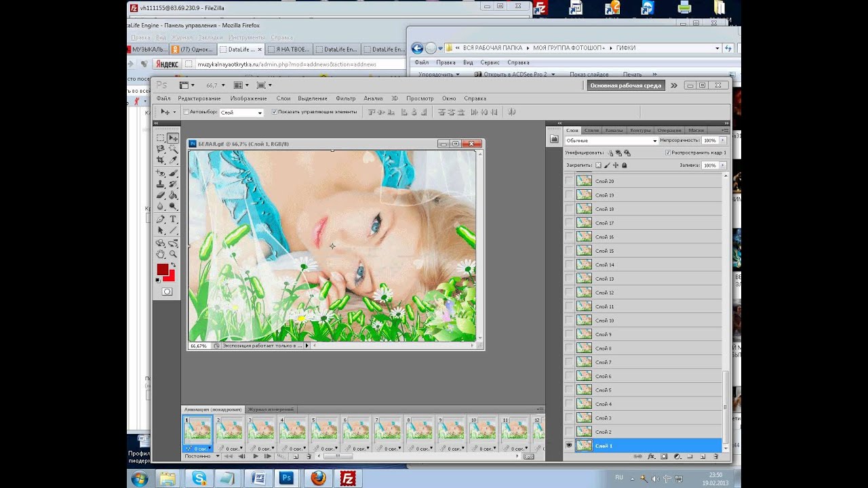
Task: Select the Rectangular Marquee tool
Action: pyautogui.click(x=161, y=138)
